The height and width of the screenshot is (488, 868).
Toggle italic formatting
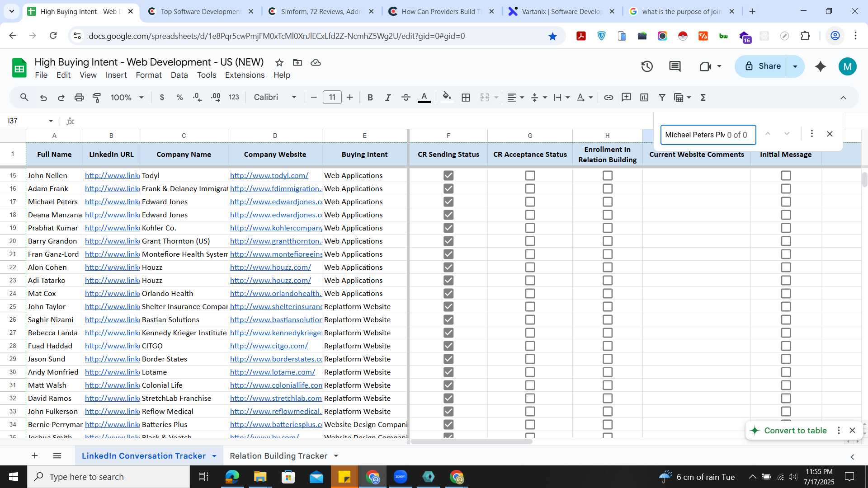point(387,98)
